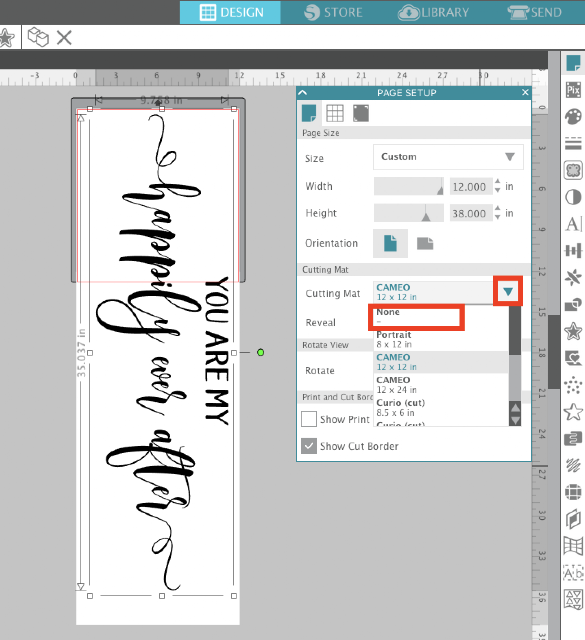Open the hatched lines panel icon
The image size is (585, 640).
click(573, 465)
